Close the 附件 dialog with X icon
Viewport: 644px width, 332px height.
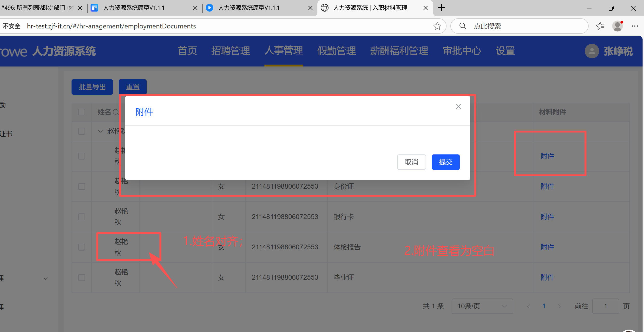point(458,106)
